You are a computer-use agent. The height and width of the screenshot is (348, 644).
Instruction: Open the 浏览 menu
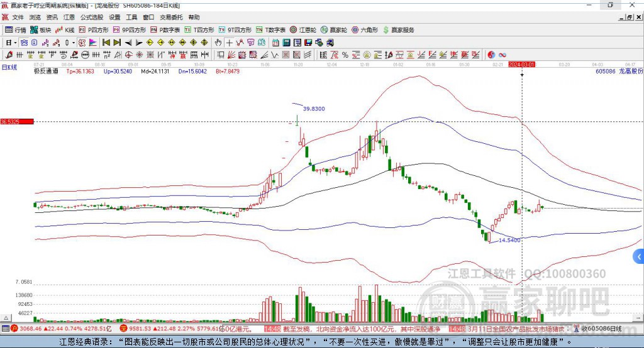pyautogui.click(x=35, y=17)
